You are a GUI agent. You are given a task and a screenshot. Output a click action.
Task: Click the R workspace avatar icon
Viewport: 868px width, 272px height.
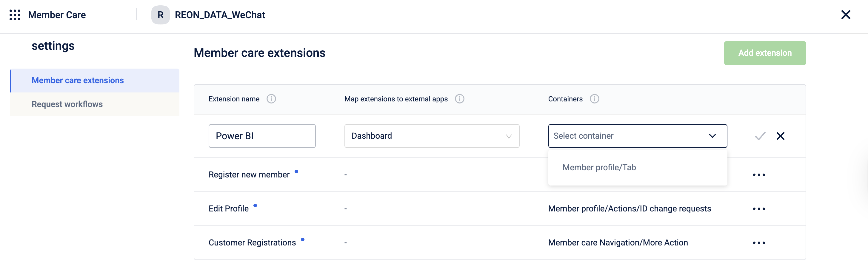[160, 15]
